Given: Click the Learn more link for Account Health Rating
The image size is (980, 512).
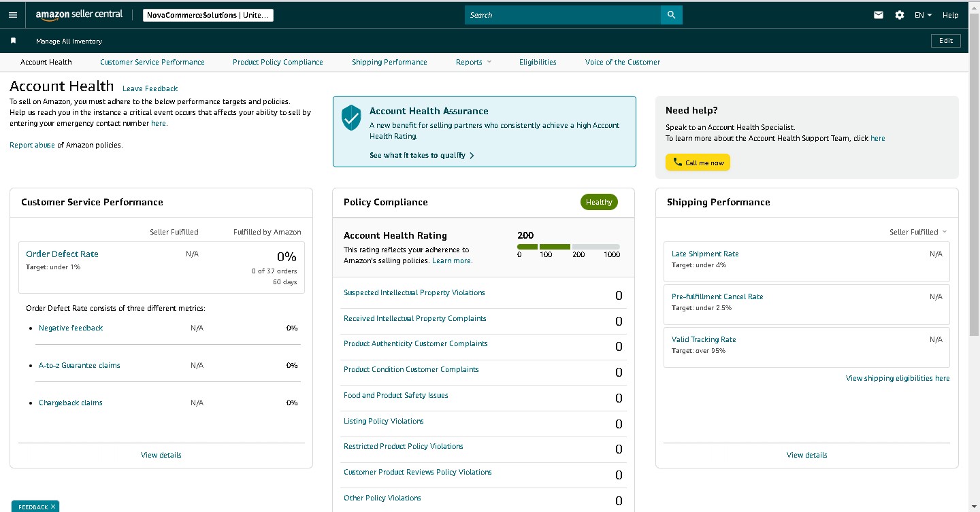Looking at the screenshot, I should click(x=452, y=260).
